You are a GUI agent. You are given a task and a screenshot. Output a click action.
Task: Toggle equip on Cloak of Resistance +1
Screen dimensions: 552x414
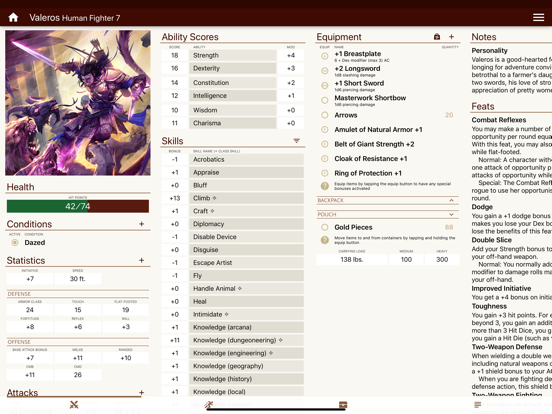click(325, 159)
